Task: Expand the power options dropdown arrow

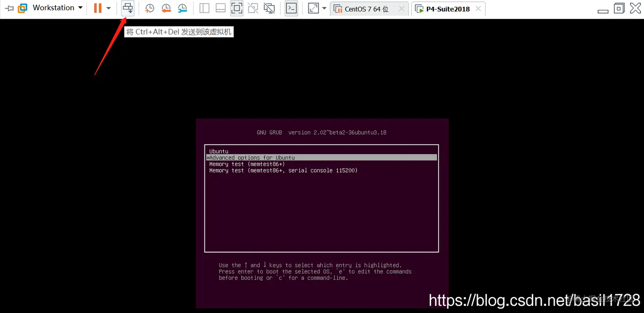Action: [x=109, y=8]
